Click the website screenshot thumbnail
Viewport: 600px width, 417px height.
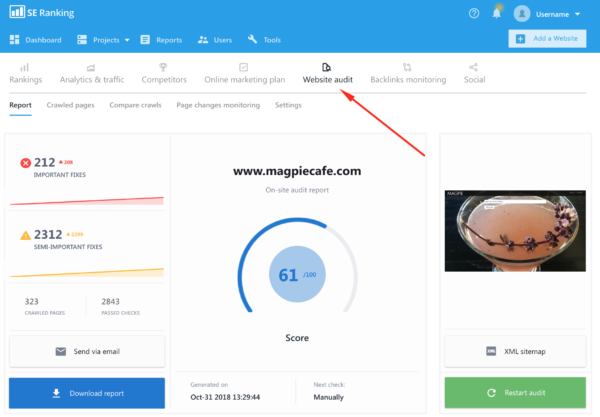515,231
